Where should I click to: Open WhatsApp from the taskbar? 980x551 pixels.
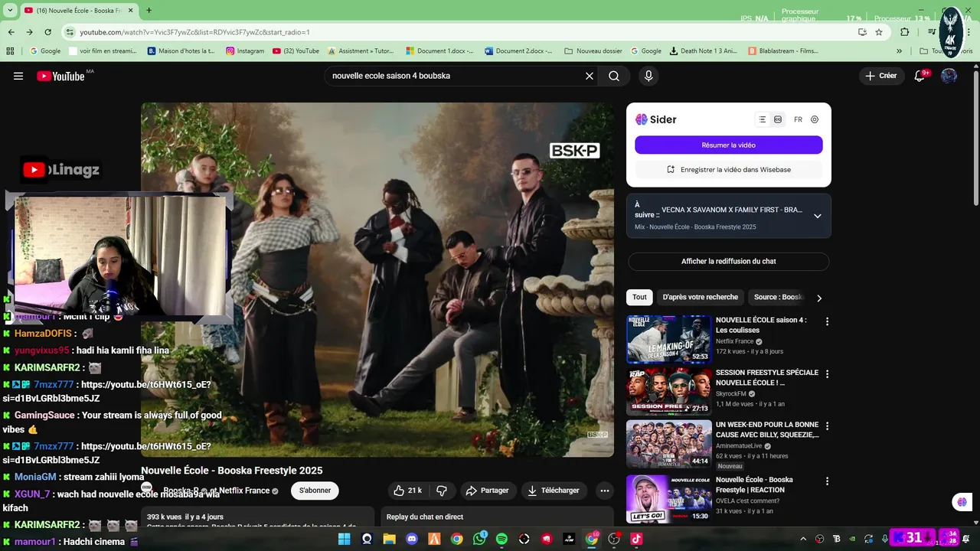479,539
